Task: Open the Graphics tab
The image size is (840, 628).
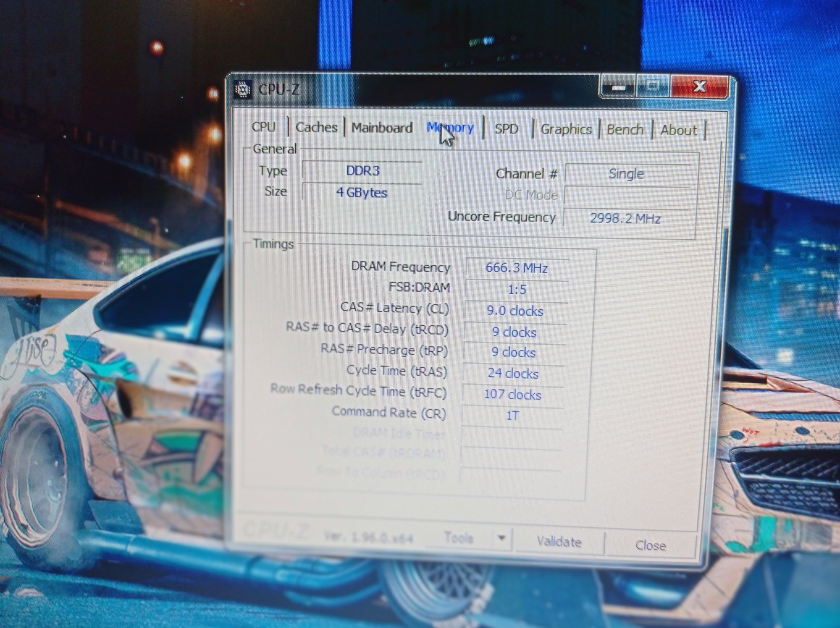Action: pyautogui.click(x=566, y=129)
